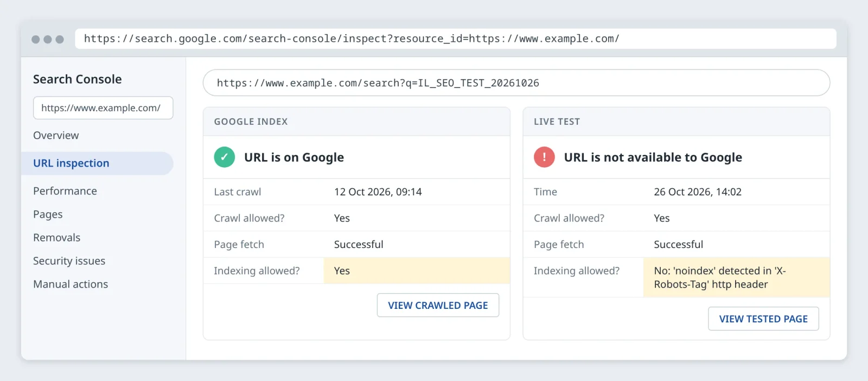
Task: Click the green check status icon
Action: point(224,157)
